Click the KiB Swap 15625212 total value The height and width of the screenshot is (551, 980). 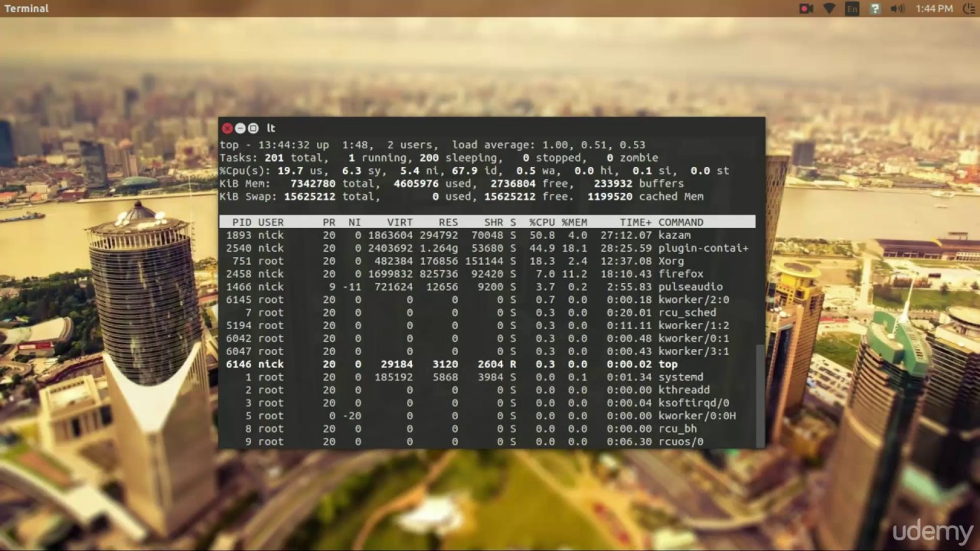(309, 197)
